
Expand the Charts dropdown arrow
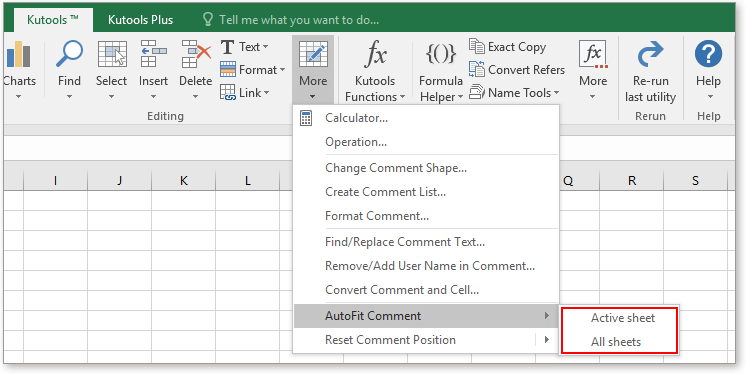point(19,97)
